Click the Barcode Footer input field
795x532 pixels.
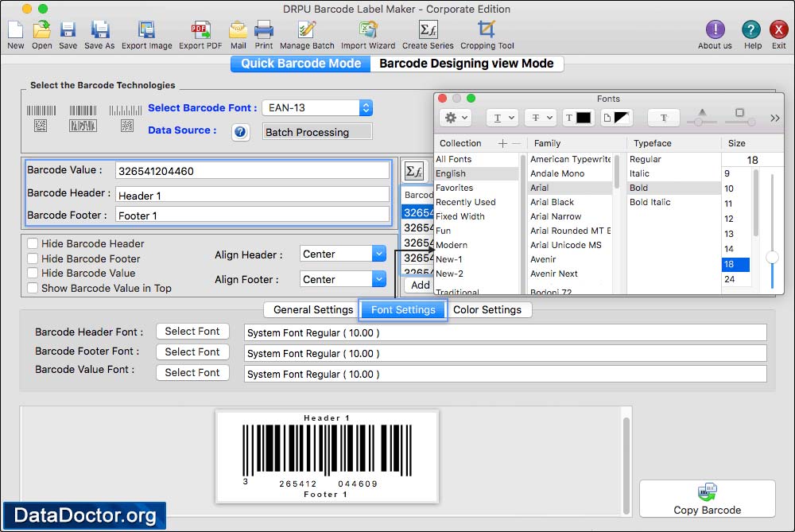[252, 215]
